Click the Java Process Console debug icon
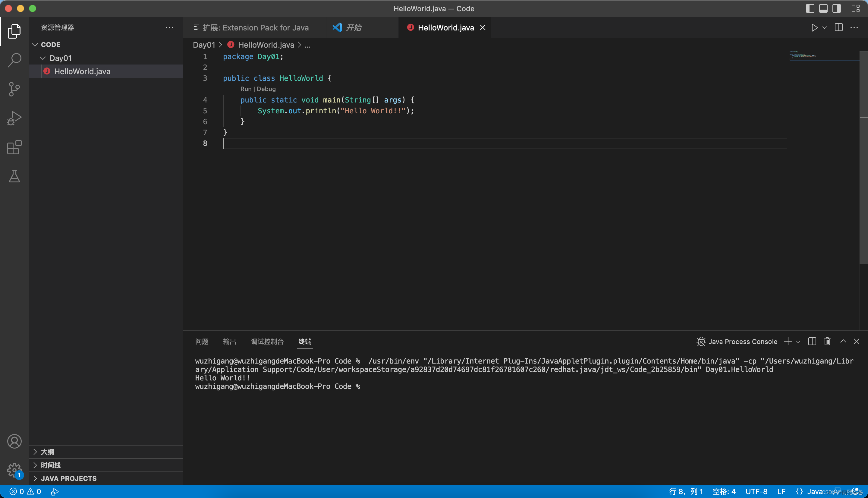This screenshot has height=498, width=868. [x=701, y=341]
